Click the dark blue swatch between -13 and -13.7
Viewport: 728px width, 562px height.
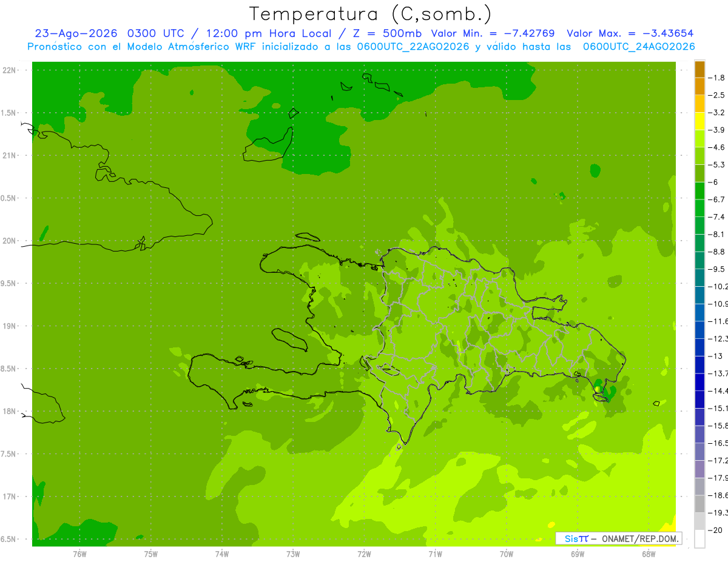coord(699,365)
